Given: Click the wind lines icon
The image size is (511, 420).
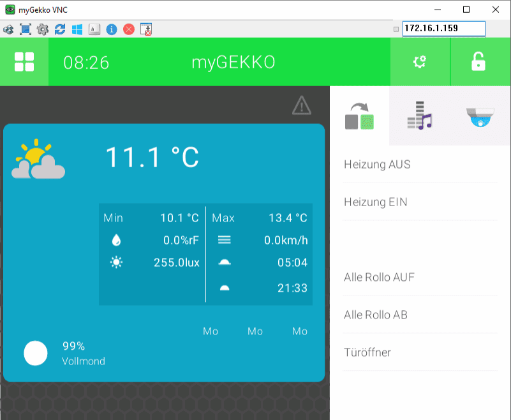Looking at the screenshot, I should point(224,240).
